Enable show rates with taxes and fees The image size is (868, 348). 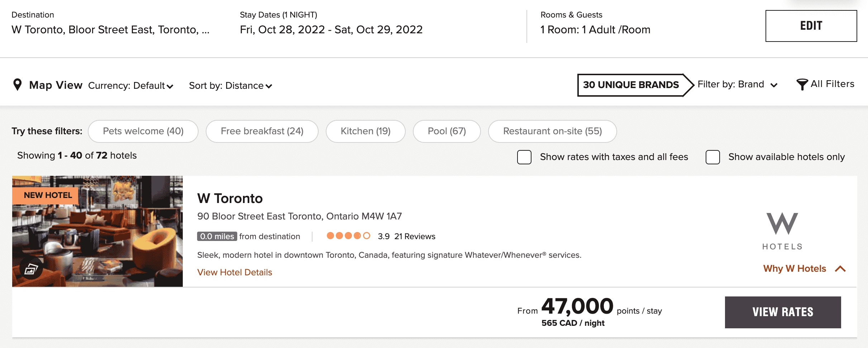[x=524, y=157]
